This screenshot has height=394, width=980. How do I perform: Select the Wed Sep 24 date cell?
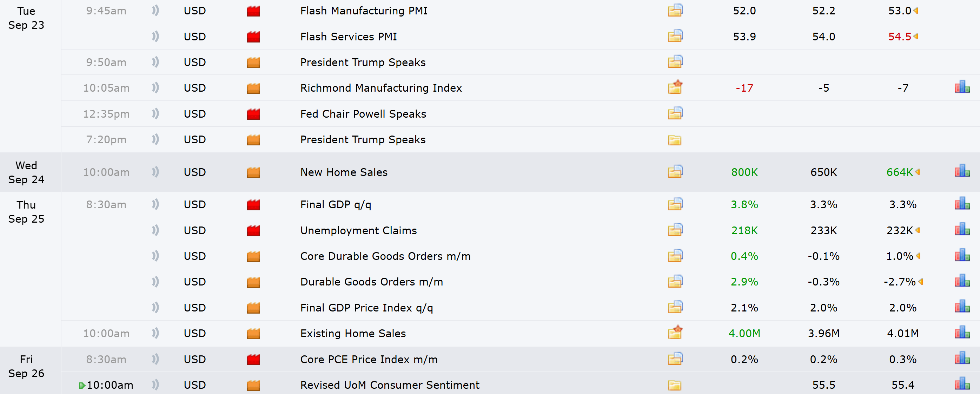pos(26,172)
